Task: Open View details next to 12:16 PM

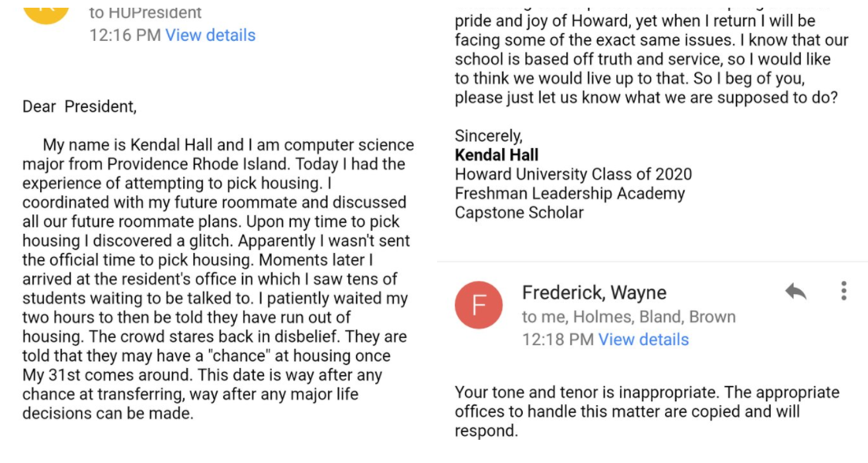Action: coord(210,35)
